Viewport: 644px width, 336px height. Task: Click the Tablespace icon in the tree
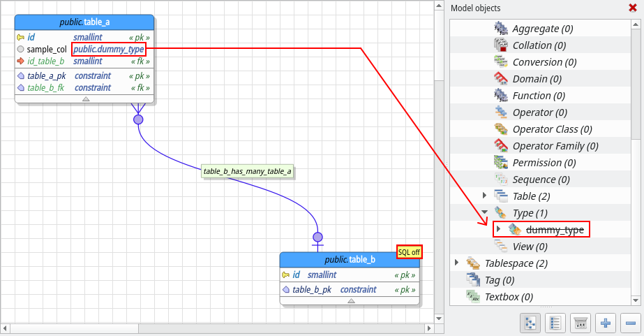click(x=473, y=263)
